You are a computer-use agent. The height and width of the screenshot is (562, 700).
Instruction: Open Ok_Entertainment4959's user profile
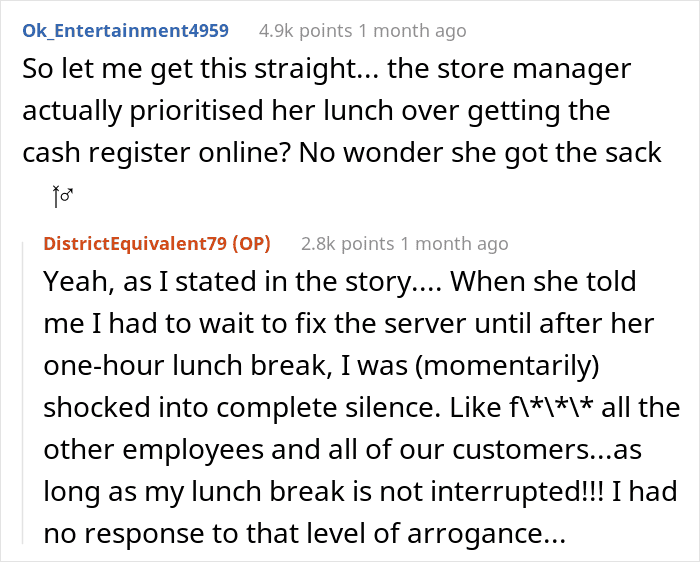pos(124,31)
